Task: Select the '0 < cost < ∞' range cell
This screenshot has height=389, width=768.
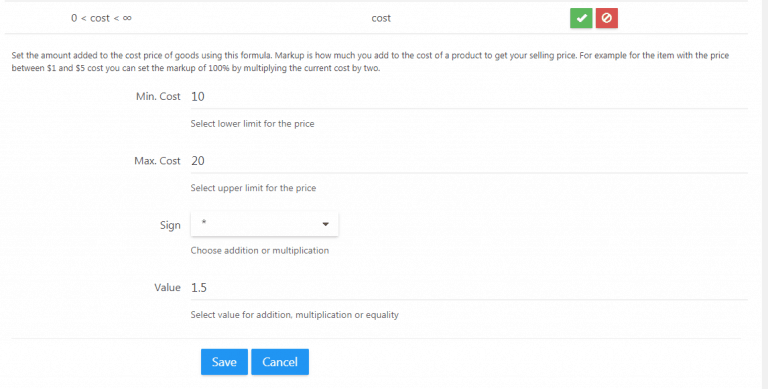Action: click(x=101, y=18)
